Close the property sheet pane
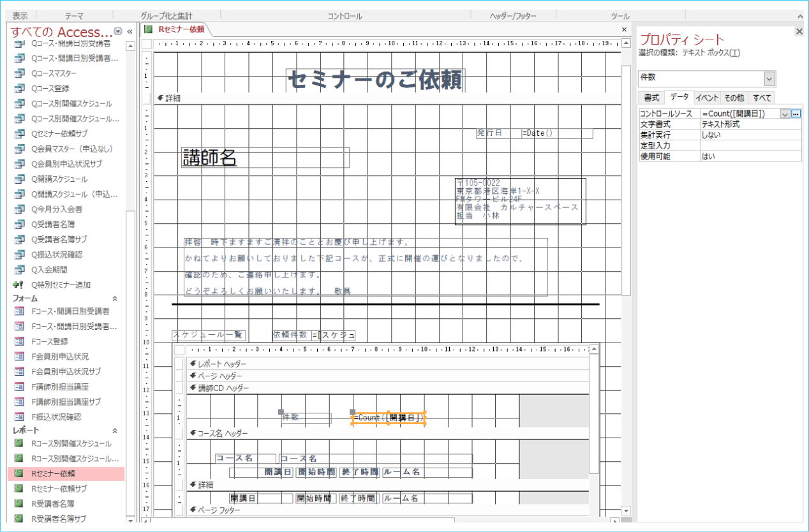809x532 pixels. click(x=799, y=31)
